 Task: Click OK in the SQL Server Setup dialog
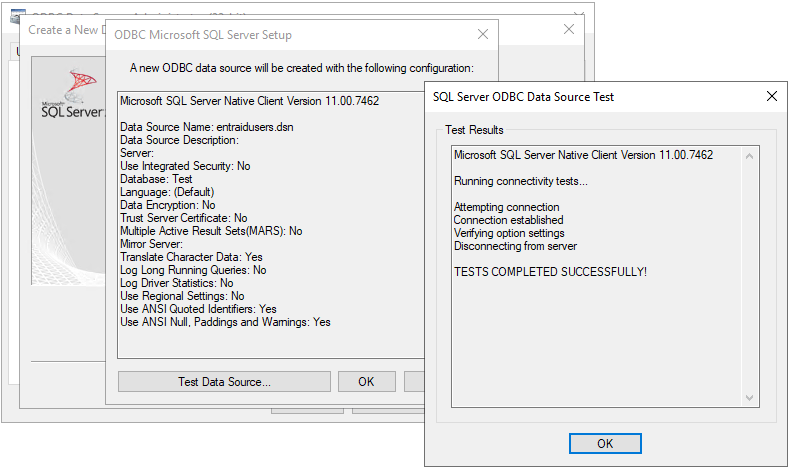(365, 381)
